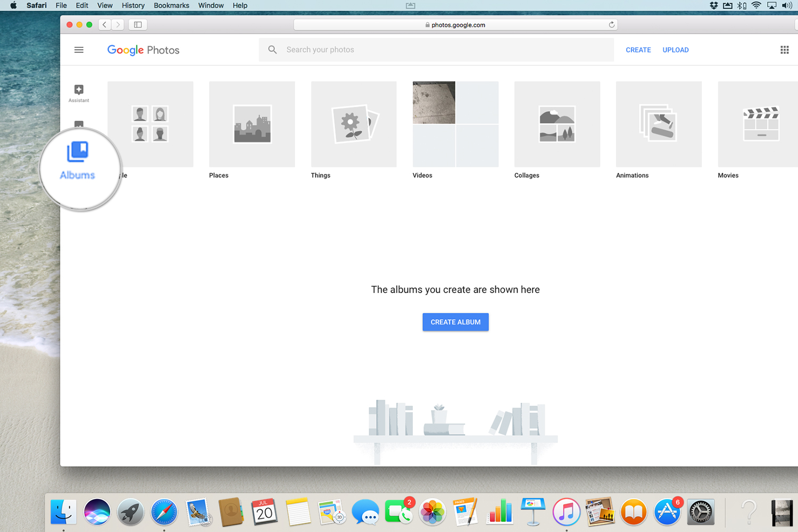Click the CREATE link in the header
Viewport: 798px width, 532px height.
click(638, 50)
